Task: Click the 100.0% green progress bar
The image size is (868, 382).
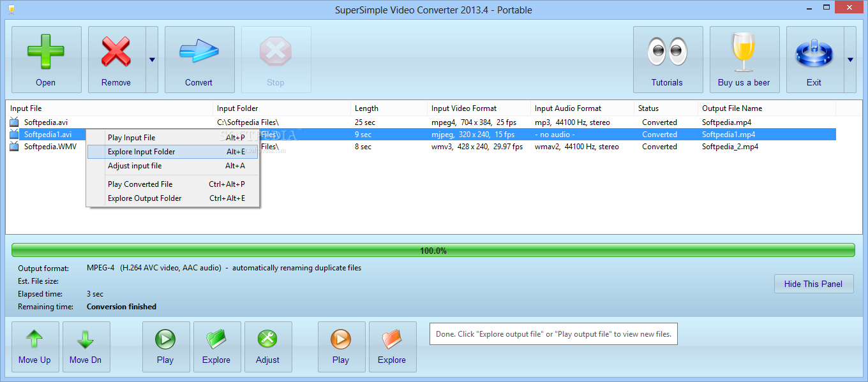Action: pos(433,251)
